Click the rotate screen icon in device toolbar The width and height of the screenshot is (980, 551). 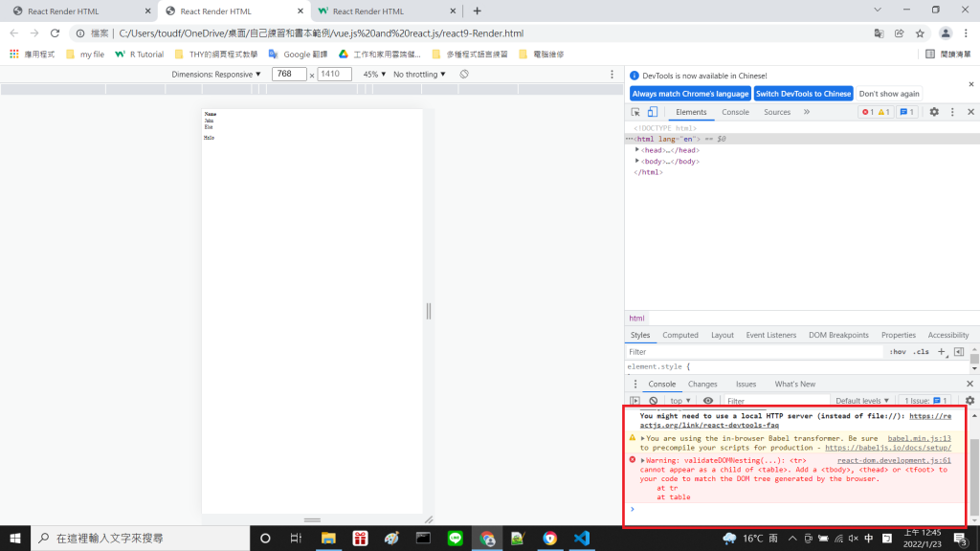pos(464,74)
